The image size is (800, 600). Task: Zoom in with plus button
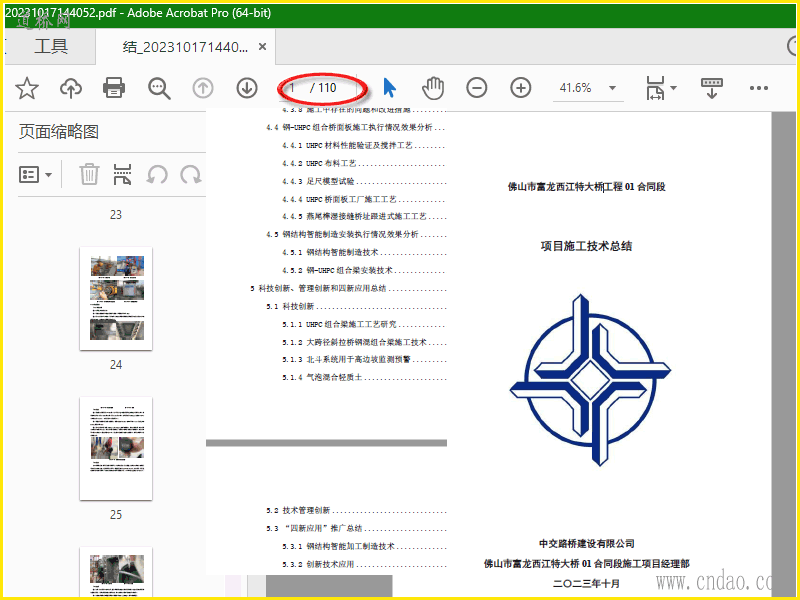tap(520, 88)
